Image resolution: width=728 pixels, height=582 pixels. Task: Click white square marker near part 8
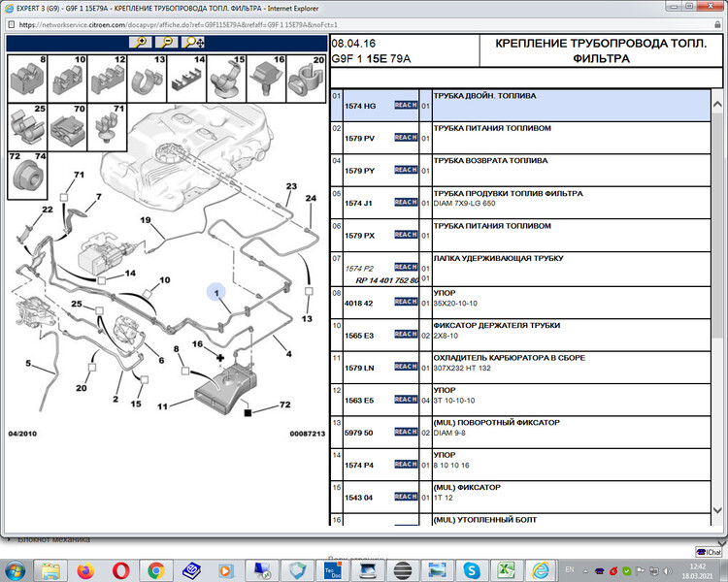click(x=183, y=370)
